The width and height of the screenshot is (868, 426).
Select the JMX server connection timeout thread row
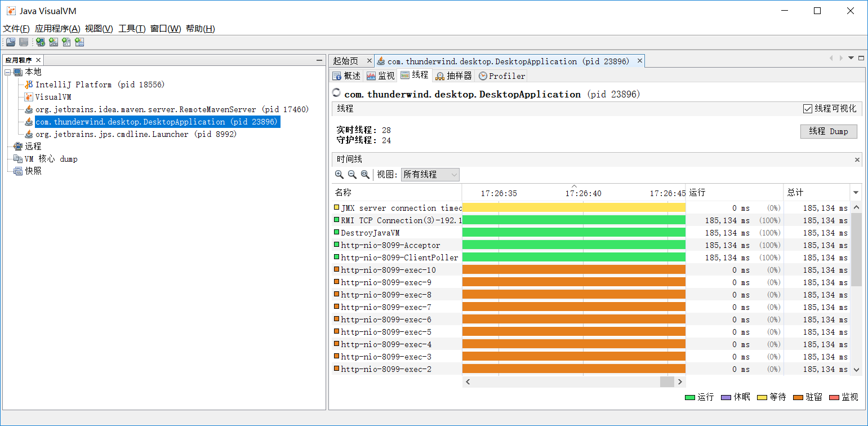591,208
